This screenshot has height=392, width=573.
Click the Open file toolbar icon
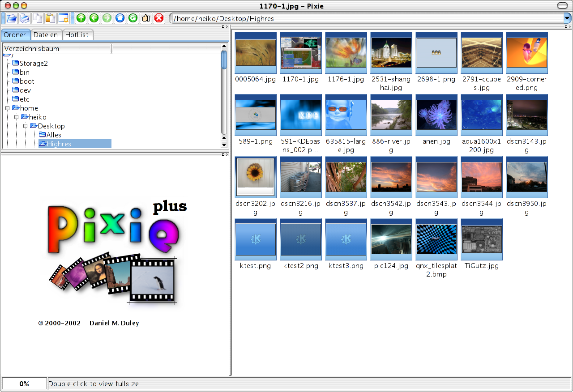[x=11, y=18]
